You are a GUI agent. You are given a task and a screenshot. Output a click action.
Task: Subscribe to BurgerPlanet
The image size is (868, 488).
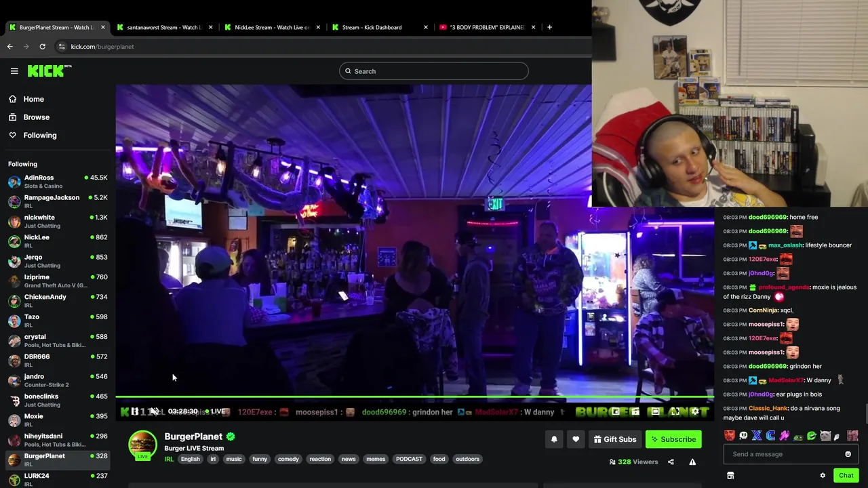673,439
